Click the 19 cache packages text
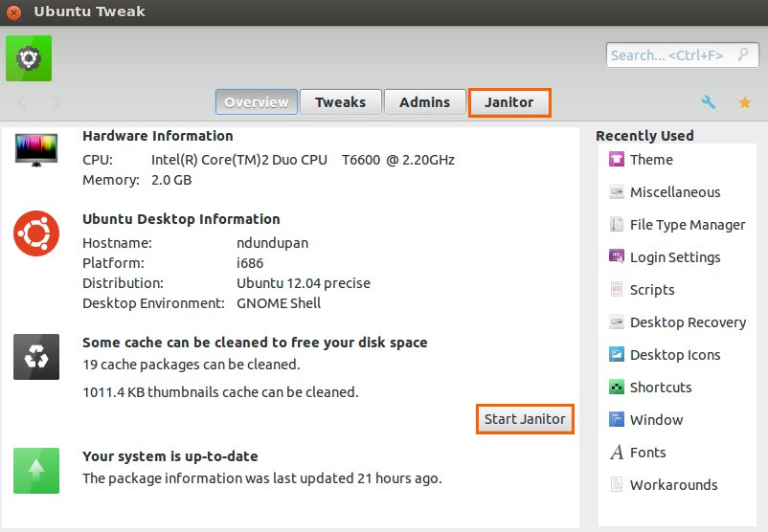This screenshot has width=768, height=532. [191, 365]
